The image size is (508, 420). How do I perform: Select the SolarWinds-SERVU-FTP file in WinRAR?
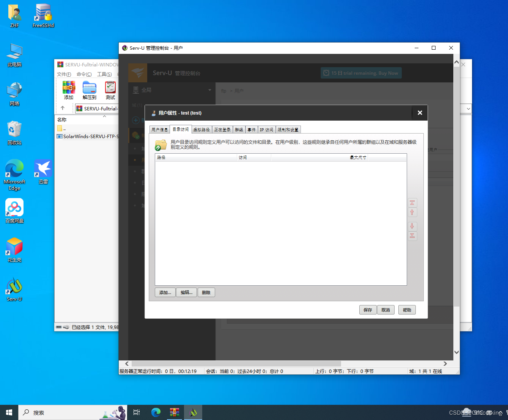coord(88,136)
